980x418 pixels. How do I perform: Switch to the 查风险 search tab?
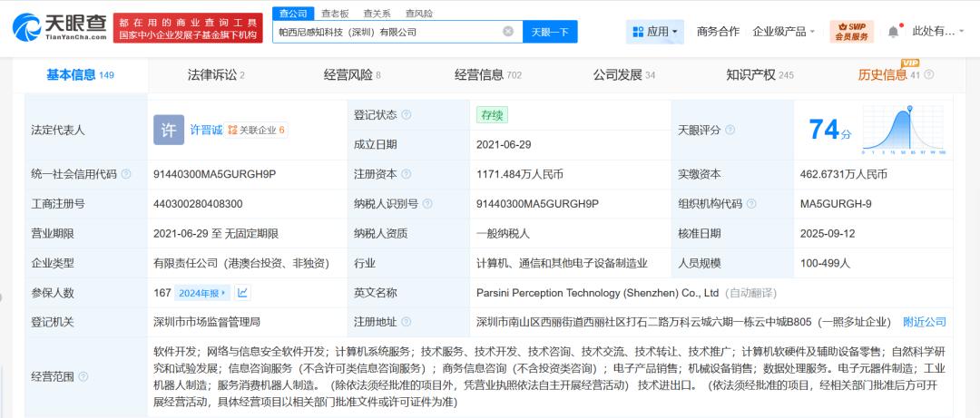pos(418,13)
